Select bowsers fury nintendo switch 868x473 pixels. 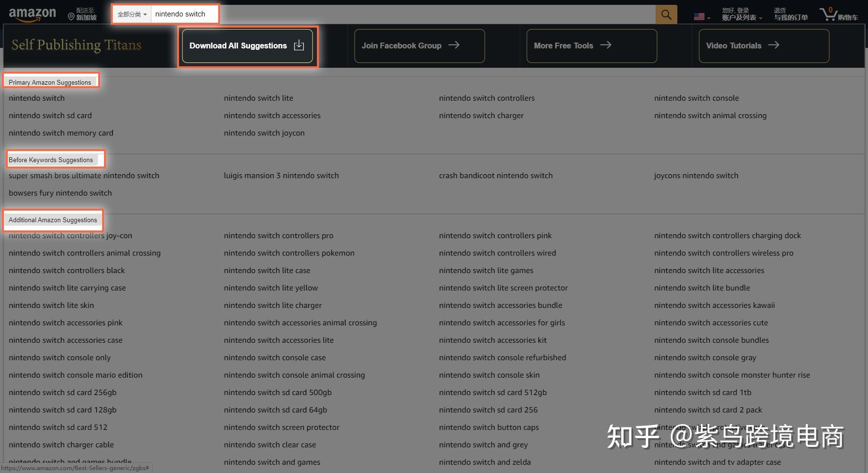[x=60, y=193]
